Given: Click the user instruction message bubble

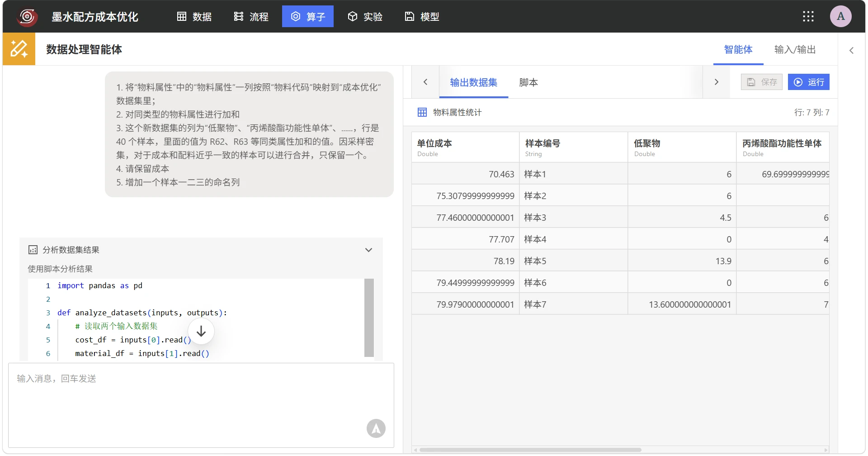Looking at the screenshot, I should click(249, 134).
